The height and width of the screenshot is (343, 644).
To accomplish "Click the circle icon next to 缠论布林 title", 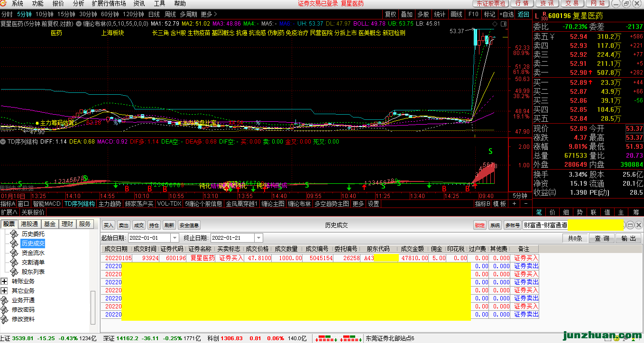I will pos(78,23).
